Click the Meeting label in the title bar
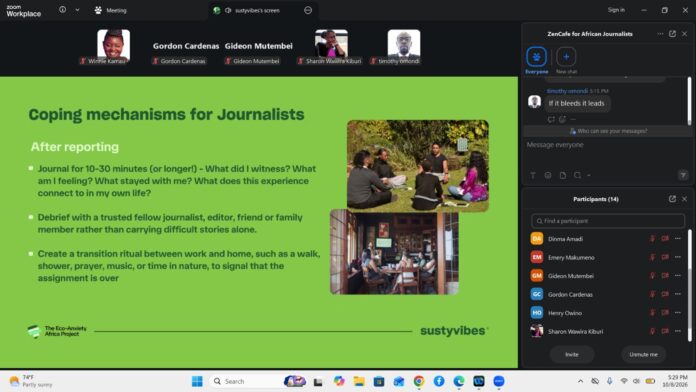This screenshot has height=392, width=696. click(116, 10)
